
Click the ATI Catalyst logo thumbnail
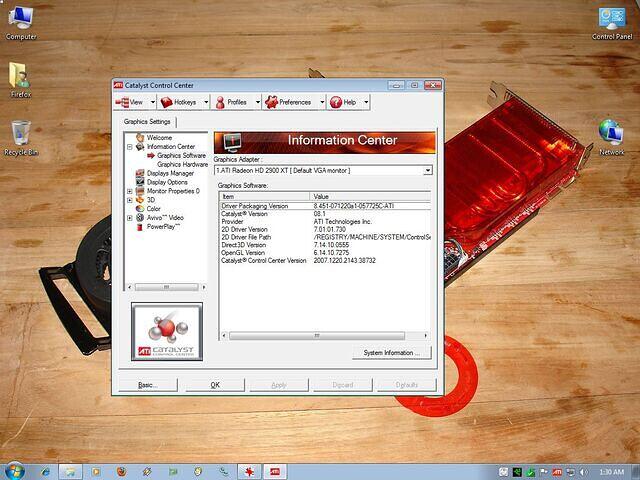[x=167, y=331]
